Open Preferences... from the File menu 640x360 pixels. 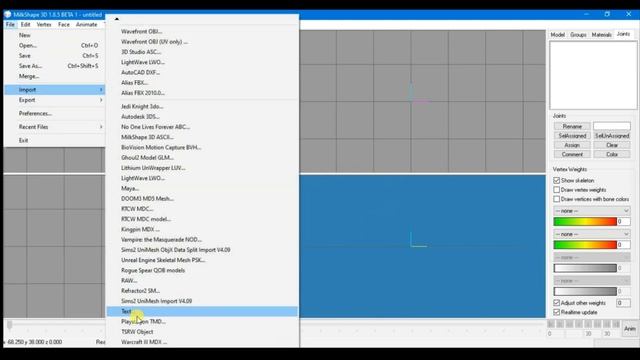pos(54,113)
